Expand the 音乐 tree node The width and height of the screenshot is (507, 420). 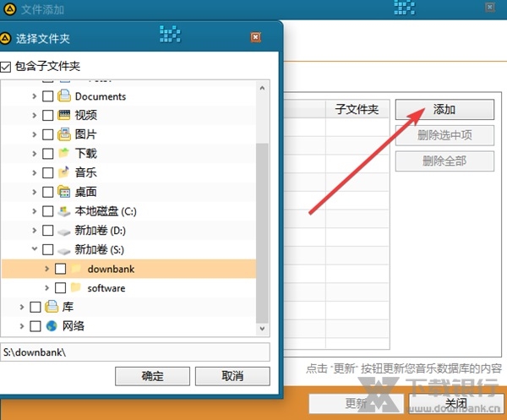point(35,172)
